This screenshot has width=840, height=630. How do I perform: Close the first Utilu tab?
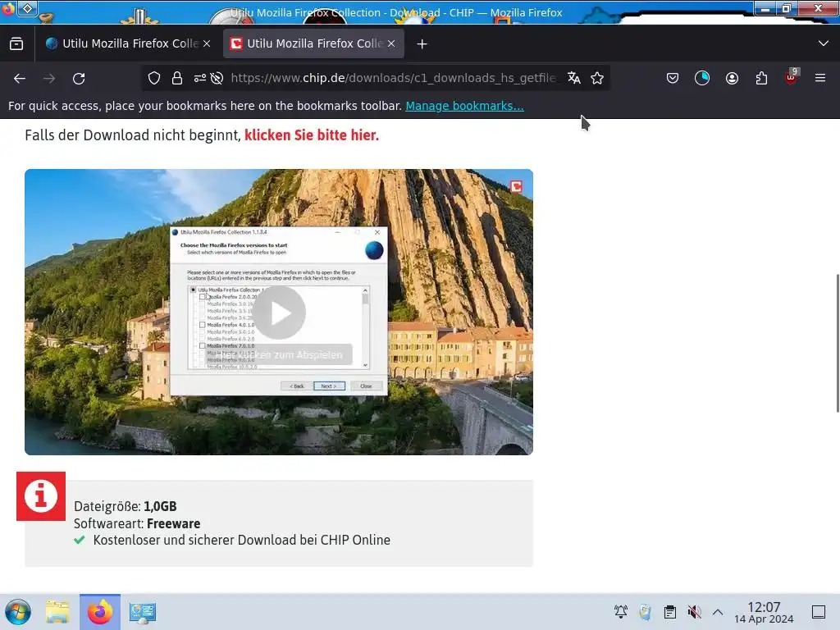207,44
